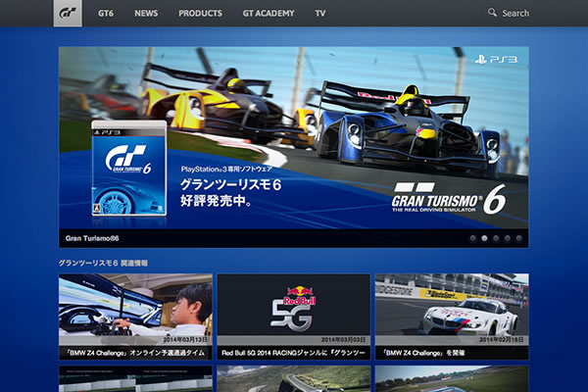Viewport: 588px width, 392px height.
Task: Open BMW Z4 Challenge online qualifying times article
Action: click(135, 353)
